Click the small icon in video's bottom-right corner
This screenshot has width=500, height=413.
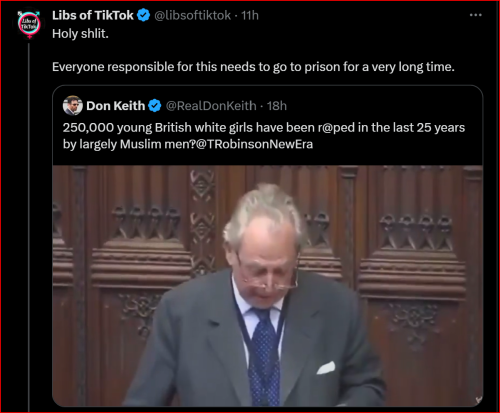coord(479,400)
